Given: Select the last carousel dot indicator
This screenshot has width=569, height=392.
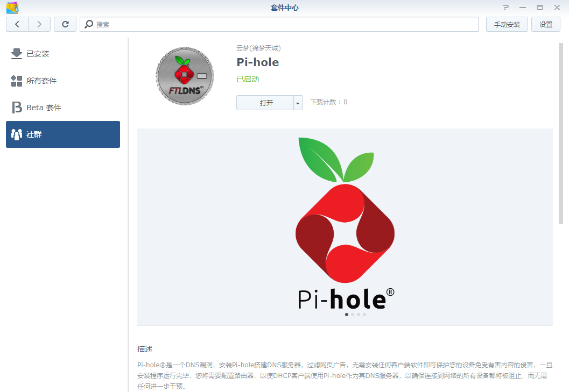Looking at the screenshot, I should click(x=364, y=315).
